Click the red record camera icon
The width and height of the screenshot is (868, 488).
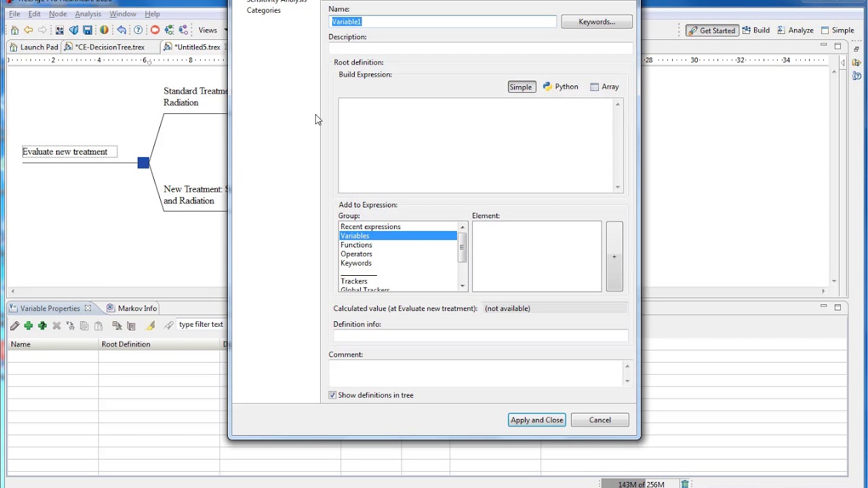155,30
